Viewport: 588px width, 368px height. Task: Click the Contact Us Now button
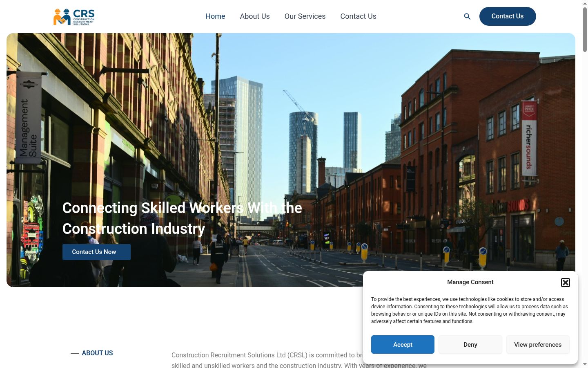click(96, 252)
